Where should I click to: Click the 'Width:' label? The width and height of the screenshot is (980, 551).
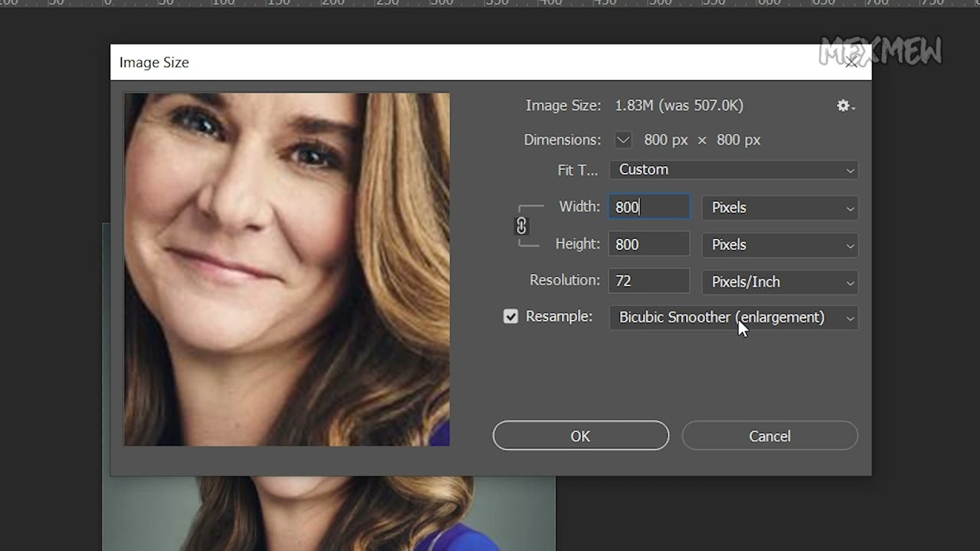(580, 207)
